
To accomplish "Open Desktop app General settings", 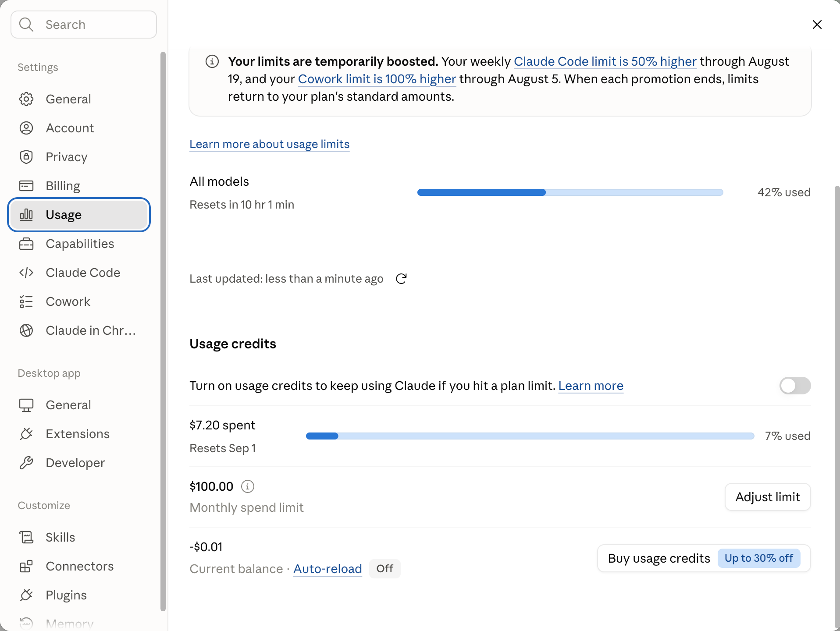I will [79, 405].
